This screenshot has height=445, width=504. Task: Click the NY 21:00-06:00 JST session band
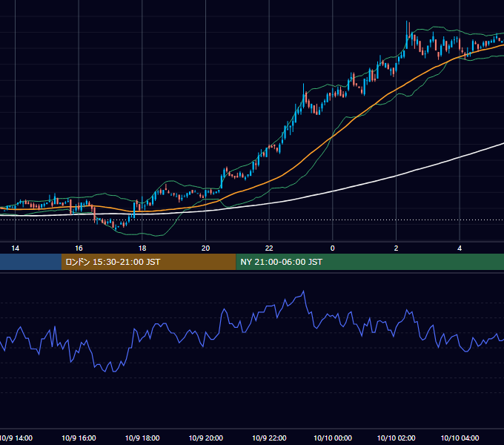coord(370,262)
